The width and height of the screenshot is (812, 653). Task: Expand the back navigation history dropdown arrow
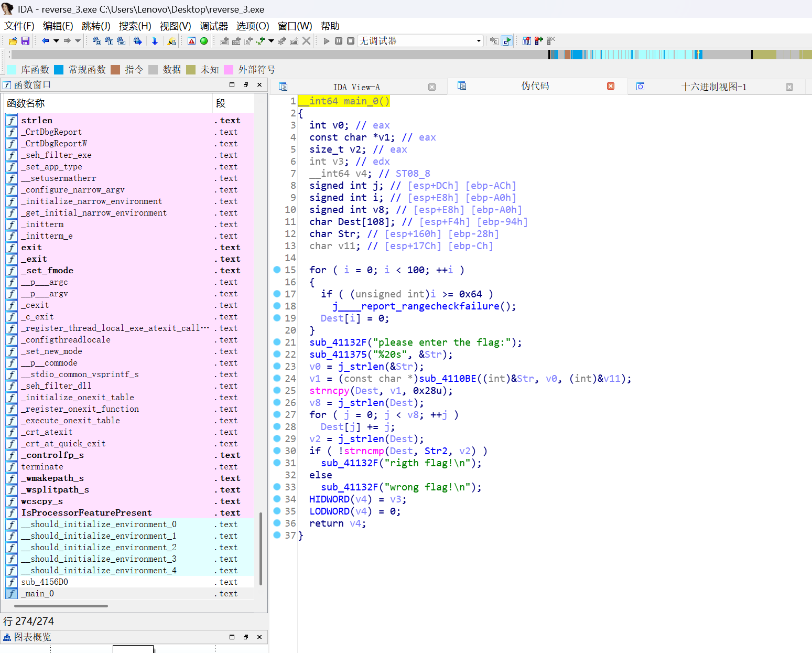pyautogui.click(x=56, y=41)
